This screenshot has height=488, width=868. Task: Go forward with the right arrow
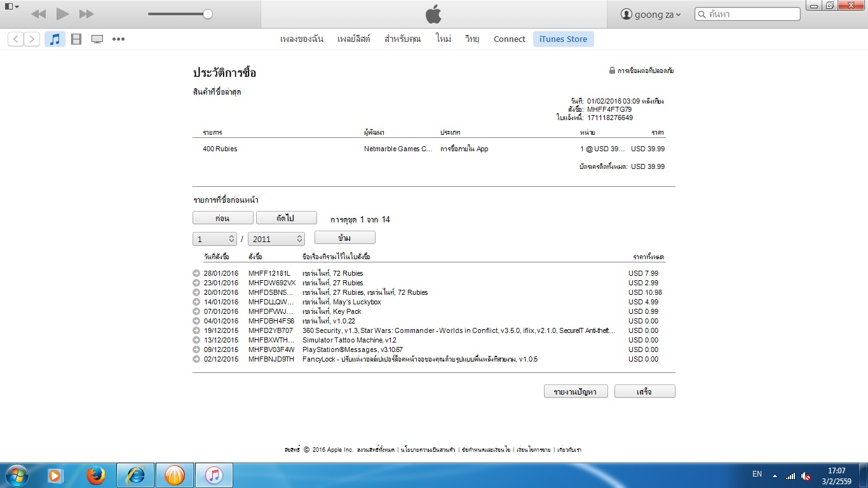32,39
